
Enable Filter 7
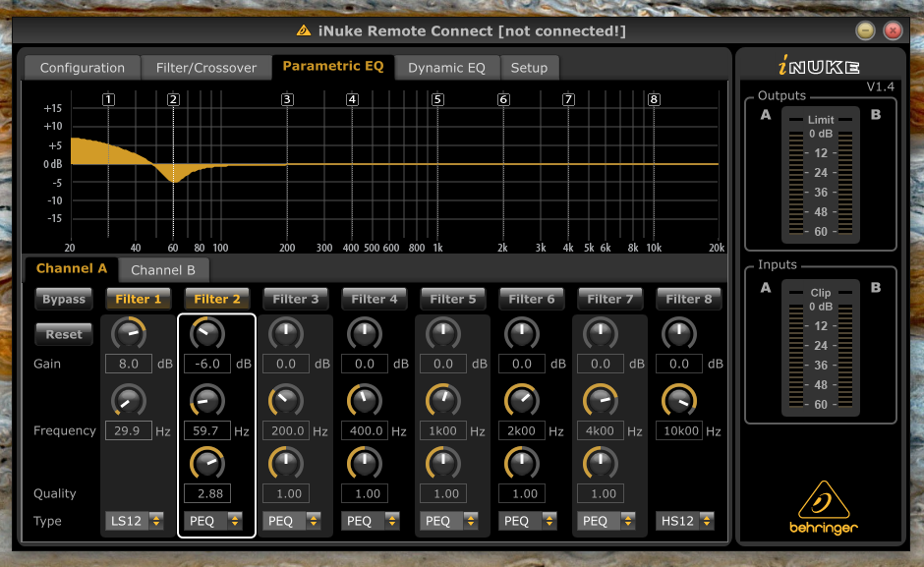pyautogui.click(x=610, y=299)
